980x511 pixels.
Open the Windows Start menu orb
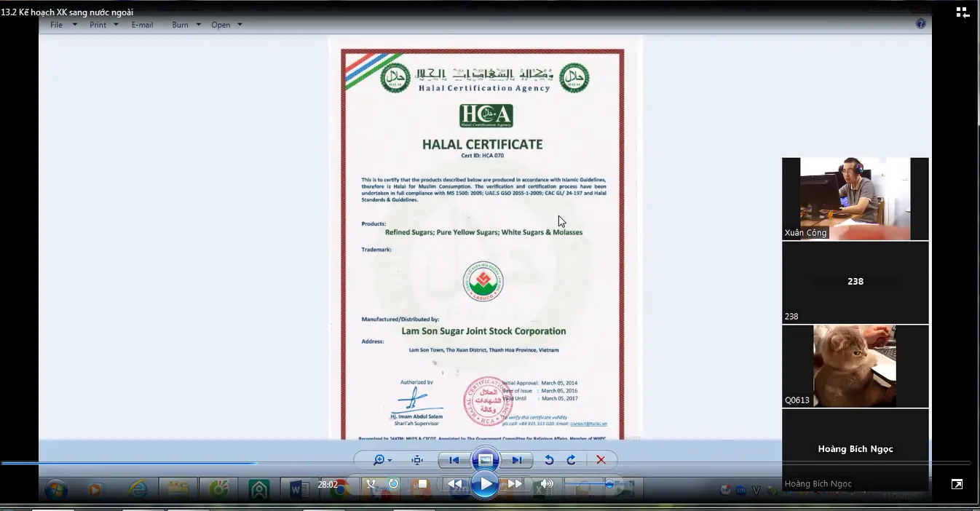pyautogui.click(x=57, y=489)
